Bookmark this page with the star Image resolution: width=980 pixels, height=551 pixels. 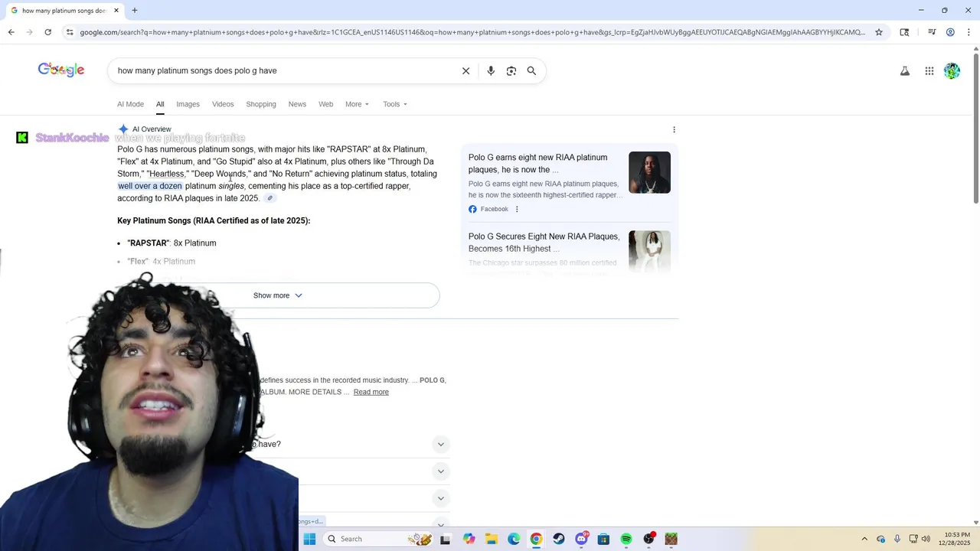click(x=879, y=32)
